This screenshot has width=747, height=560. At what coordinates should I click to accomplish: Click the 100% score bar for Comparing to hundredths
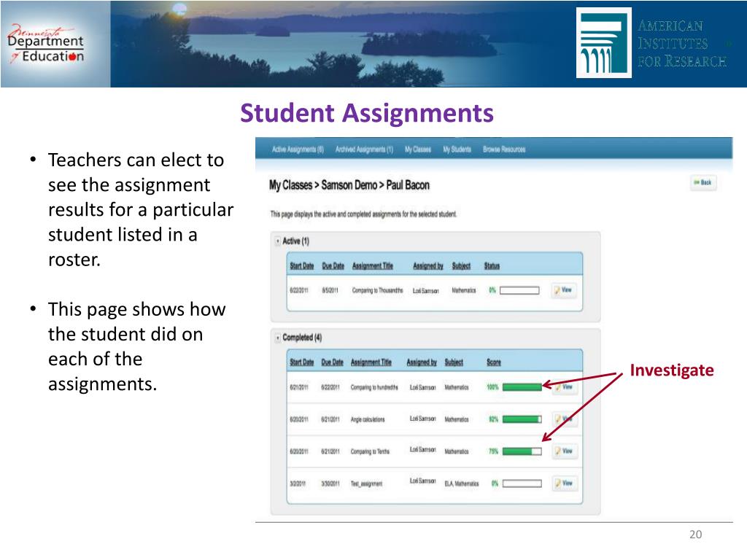click(x=522, y=387)
